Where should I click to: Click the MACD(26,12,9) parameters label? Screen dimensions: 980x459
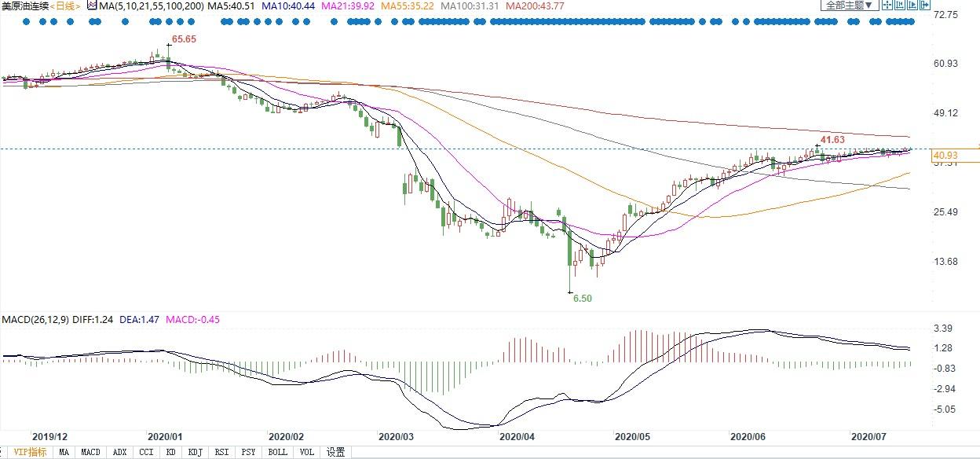coord(35,320)
